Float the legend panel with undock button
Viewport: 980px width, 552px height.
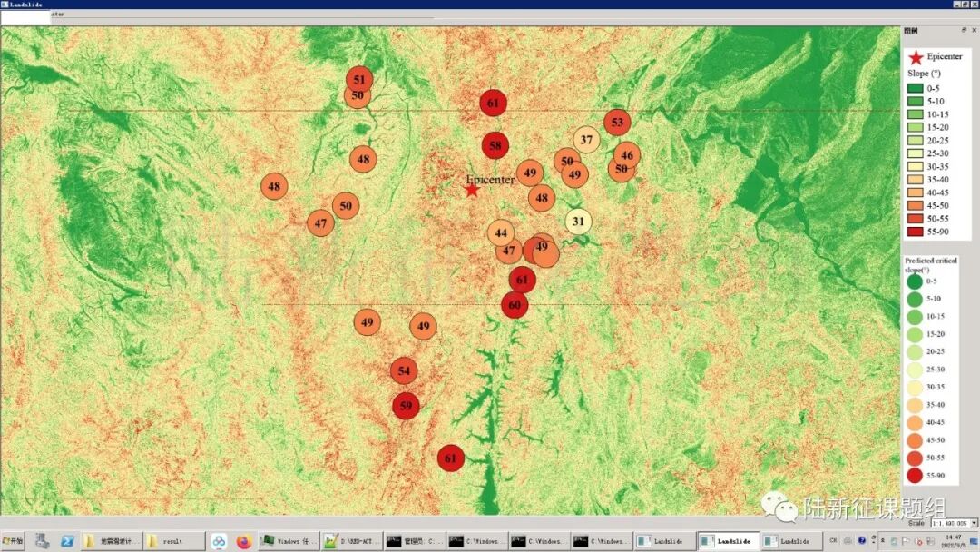click(x=964, y=31)
